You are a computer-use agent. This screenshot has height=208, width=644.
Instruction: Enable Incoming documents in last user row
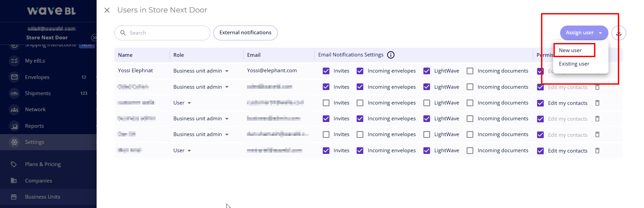pos(470,151)
